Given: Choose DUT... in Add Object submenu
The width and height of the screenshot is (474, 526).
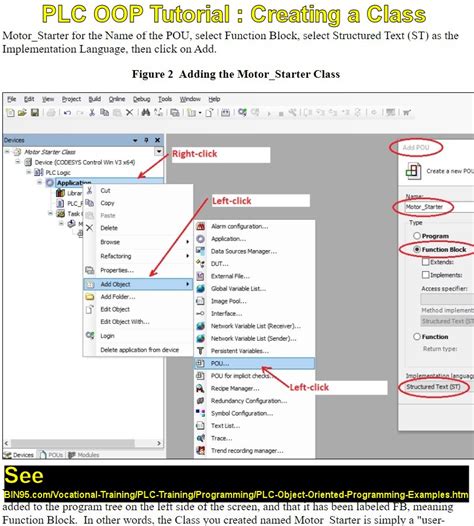Looking at the screenshot, I should pos(220,264).
